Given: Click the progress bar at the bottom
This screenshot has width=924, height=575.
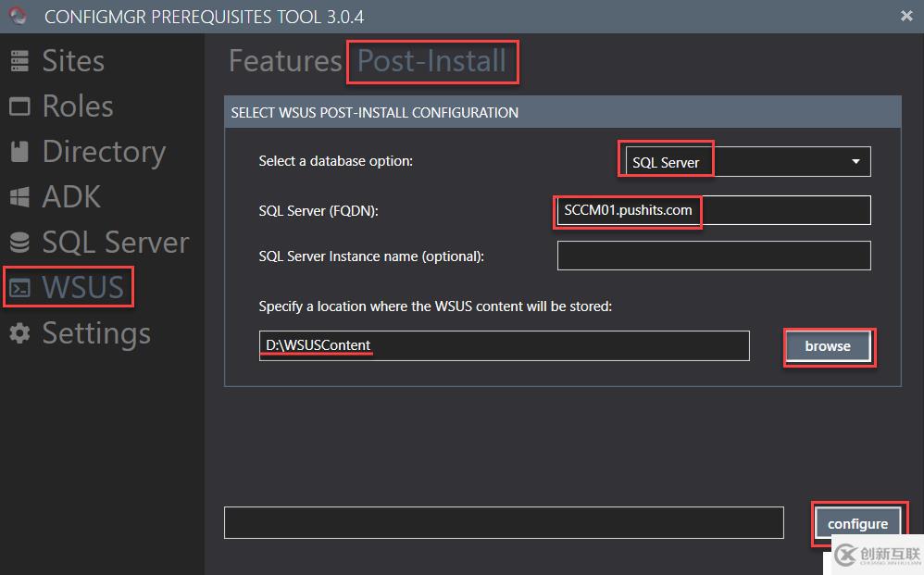Looking at the screenshot, I should coord(504,522).
